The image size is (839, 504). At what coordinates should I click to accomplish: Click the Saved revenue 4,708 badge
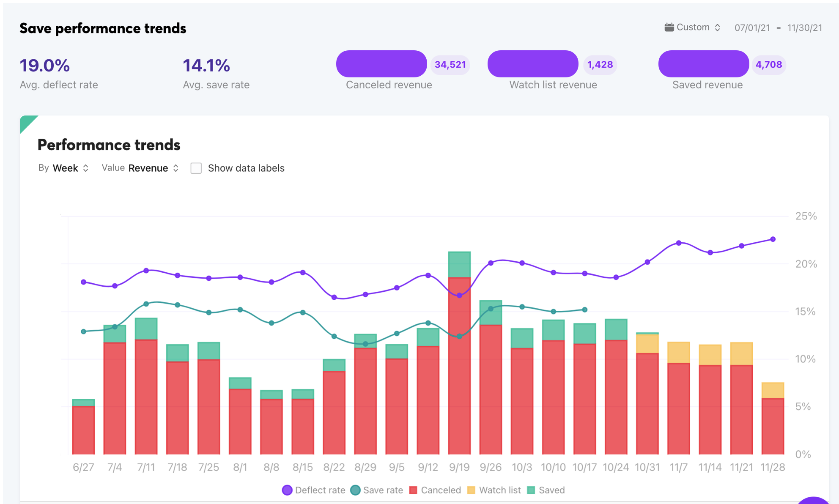(x=768, y=65)
